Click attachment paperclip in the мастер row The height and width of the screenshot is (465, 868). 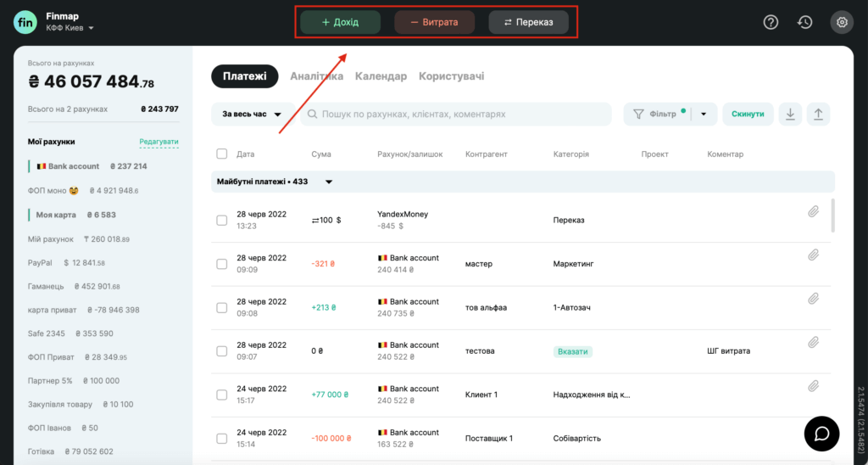pos(813,255)
